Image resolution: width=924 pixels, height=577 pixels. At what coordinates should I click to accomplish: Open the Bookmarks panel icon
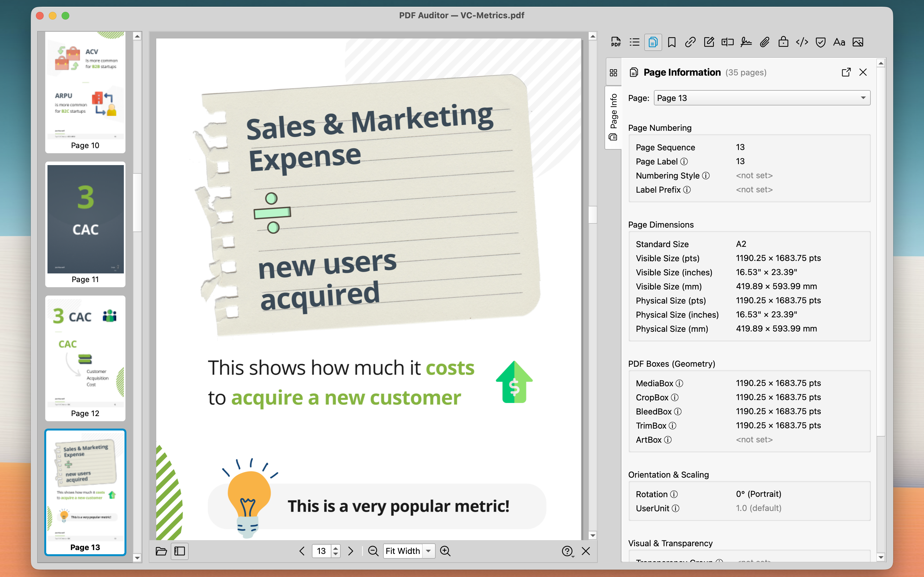point(672,42)
